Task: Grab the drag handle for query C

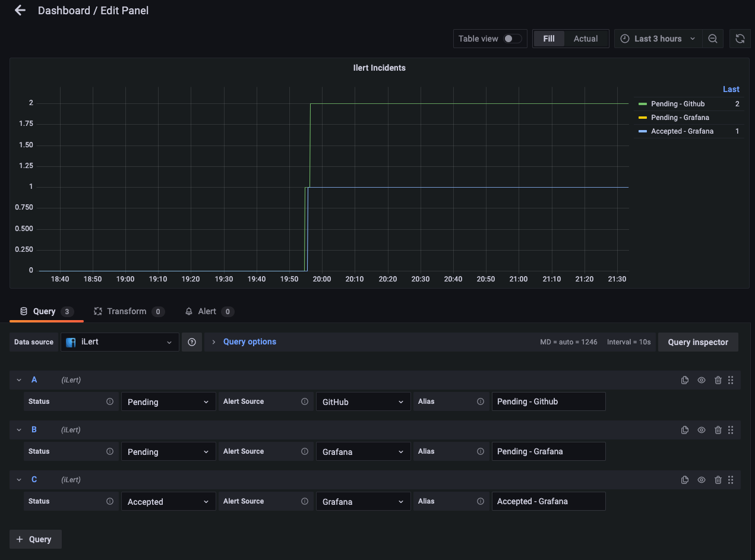Action: point(731,480)
